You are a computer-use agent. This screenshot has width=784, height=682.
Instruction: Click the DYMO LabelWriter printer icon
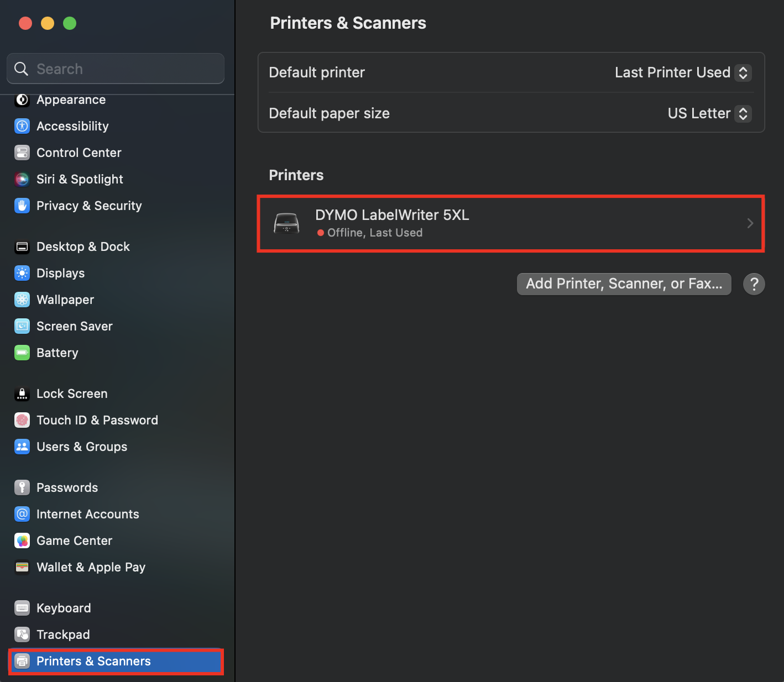[286, 223]
